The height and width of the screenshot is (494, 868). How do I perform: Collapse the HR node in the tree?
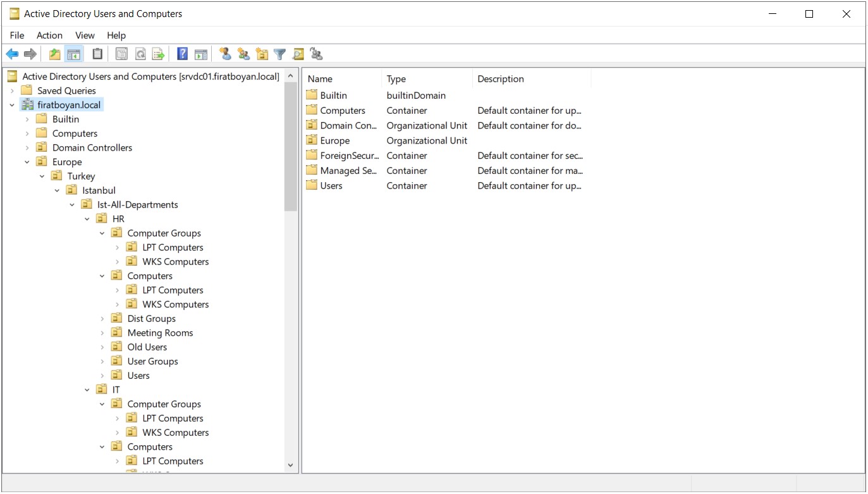[87, 219]
